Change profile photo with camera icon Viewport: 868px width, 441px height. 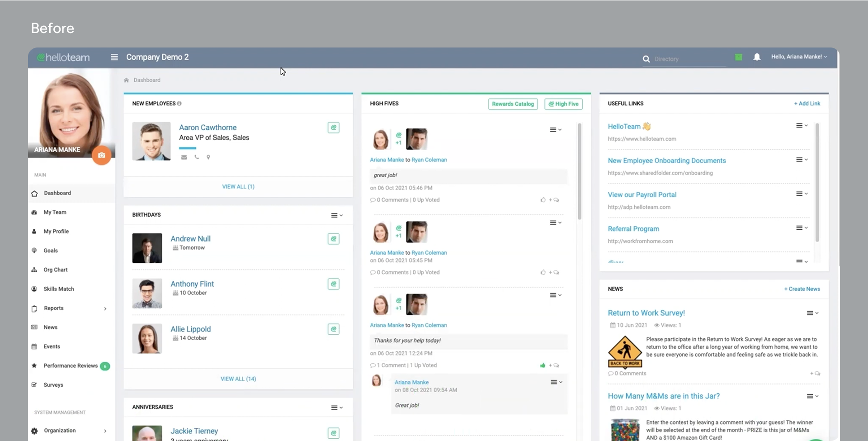(102, 156)
